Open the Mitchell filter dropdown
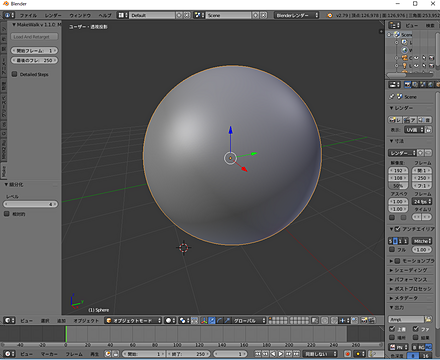 point(422,241)
